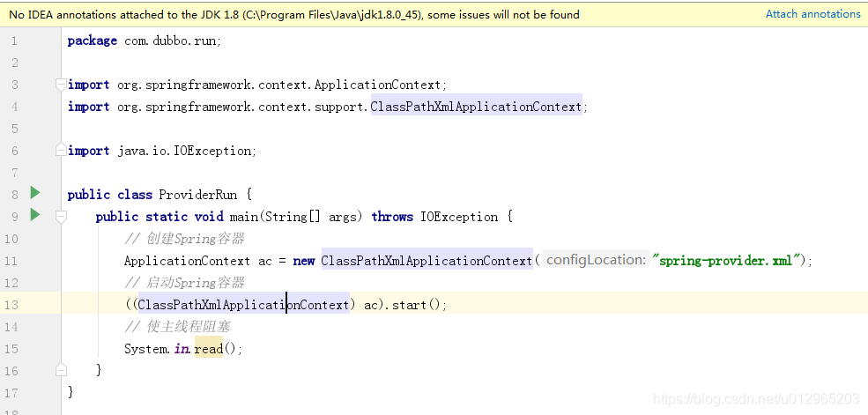Click the ClassPathXmlApplicationContext cast on line 13

(243, 305)
